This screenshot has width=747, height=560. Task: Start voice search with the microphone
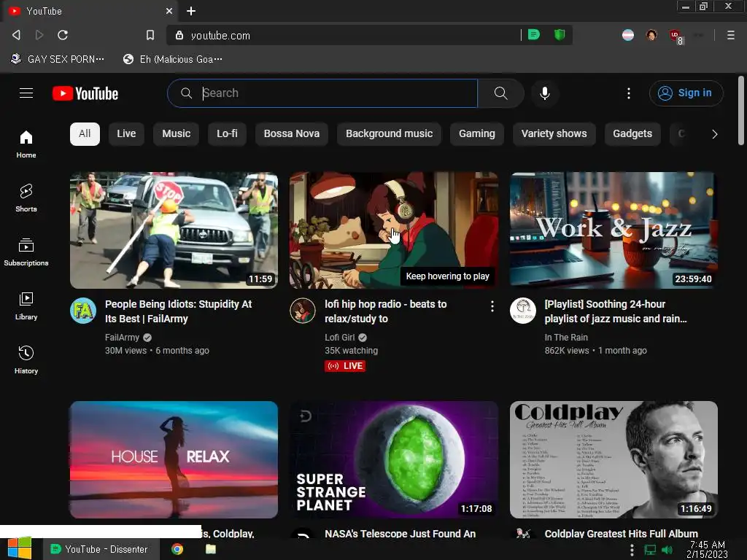[545, 93]
